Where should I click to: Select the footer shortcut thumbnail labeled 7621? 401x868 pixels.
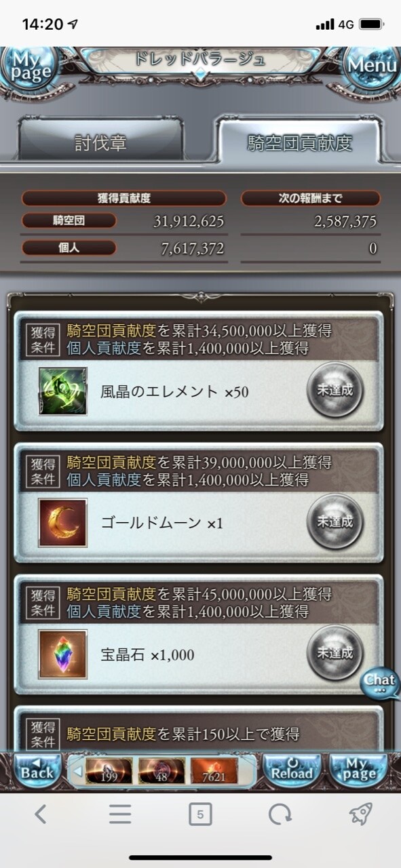[214, 770]
